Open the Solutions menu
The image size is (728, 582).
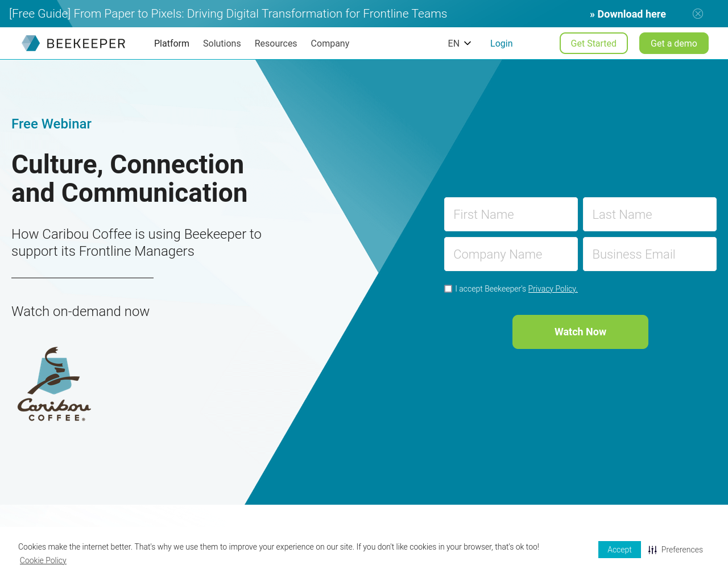point(222,43)
